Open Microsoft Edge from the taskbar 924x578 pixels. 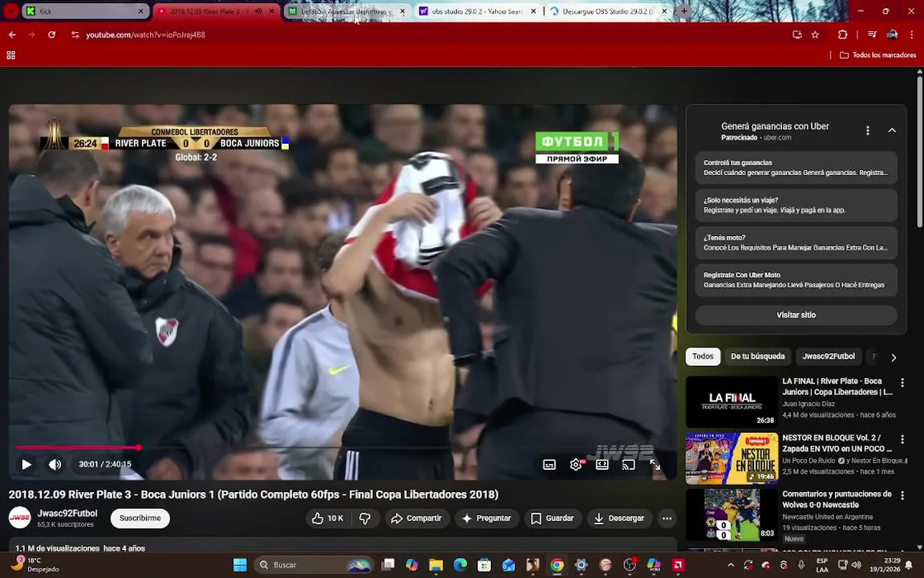460,565
